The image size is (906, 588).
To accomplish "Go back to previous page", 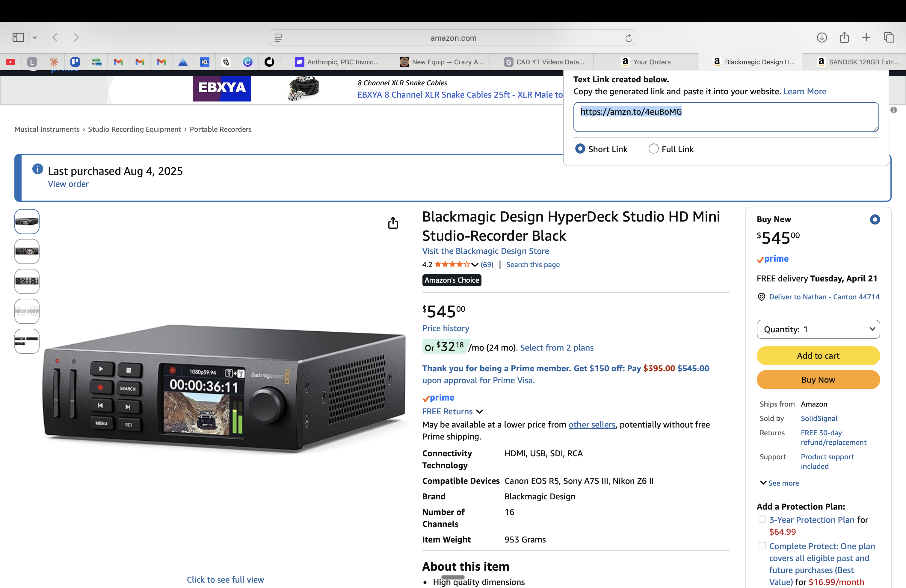I will coord(55,37).
